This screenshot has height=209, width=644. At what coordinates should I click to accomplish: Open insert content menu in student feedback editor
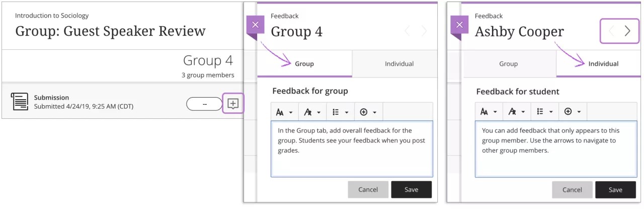[x=573, y=112]
